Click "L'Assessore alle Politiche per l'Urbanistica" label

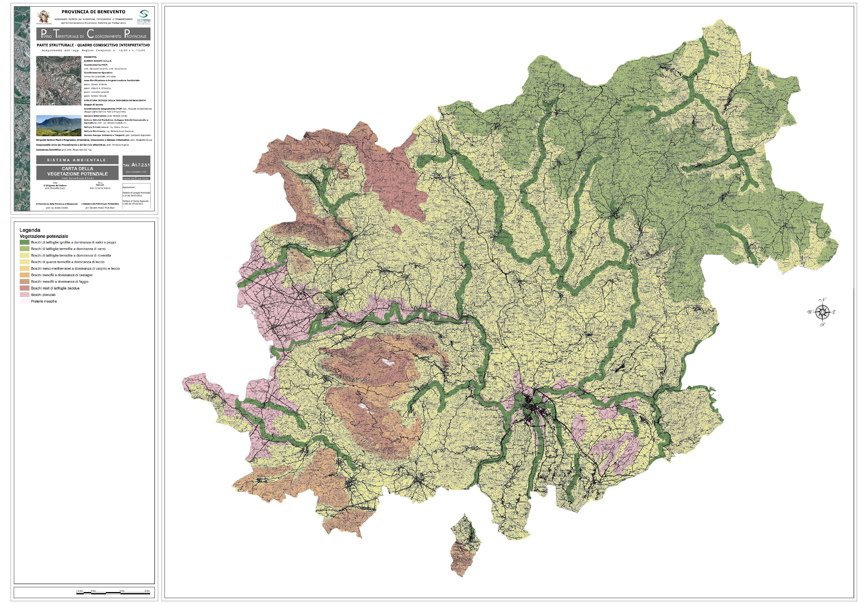click(100, 204)
